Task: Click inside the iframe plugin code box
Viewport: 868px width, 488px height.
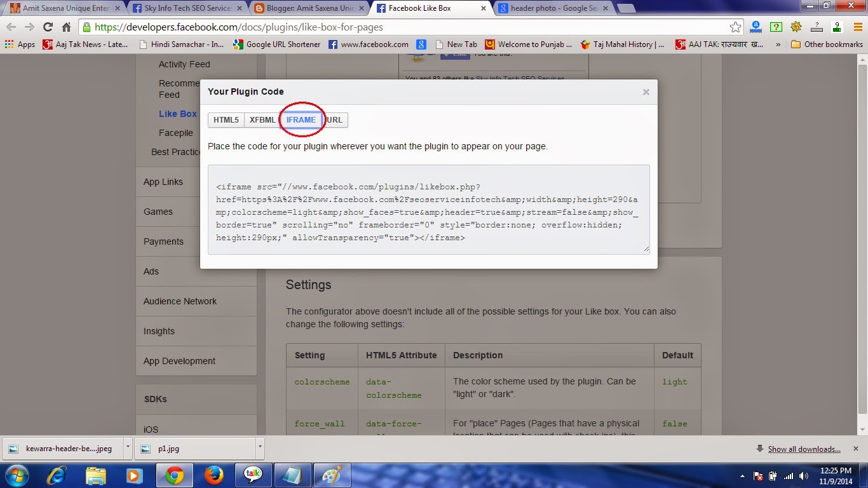Action: click(429, 210)
